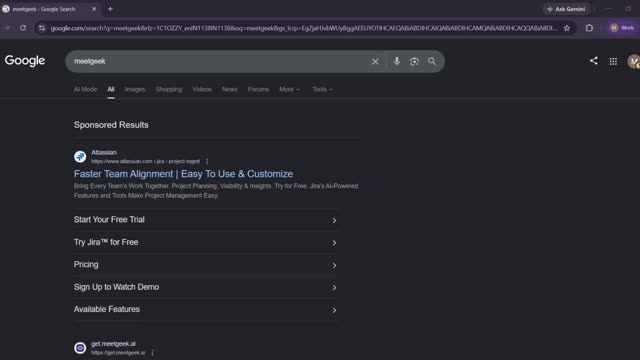Switch to Forums tab
640x360 pixels.
258,89
